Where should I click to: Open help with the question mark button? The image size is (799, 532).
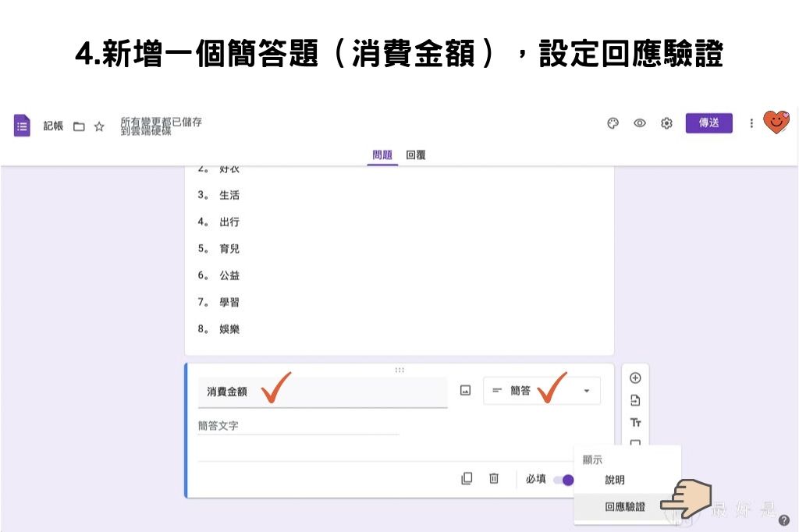click(x=783, y=519)
